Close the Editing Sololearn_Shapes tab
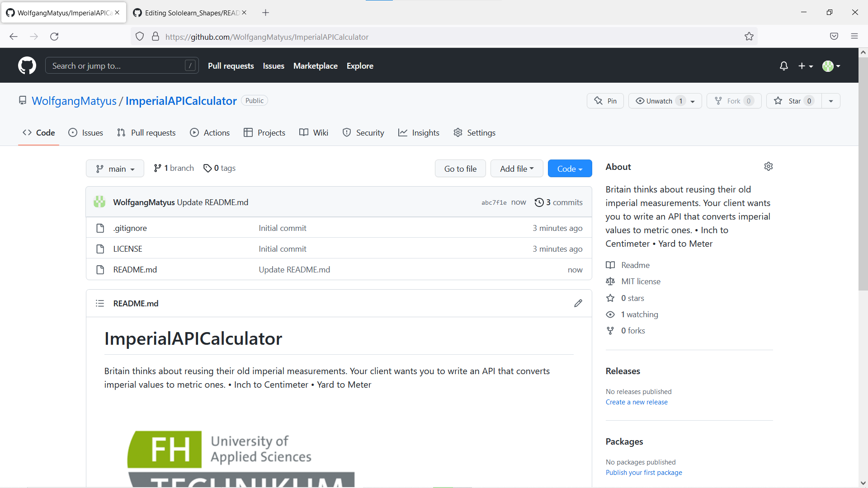The image size is (868, 488). 244,13
